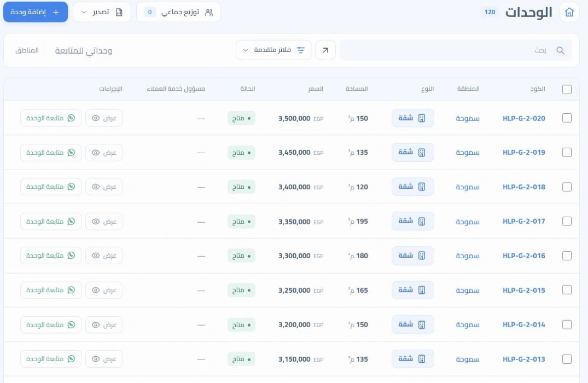
Task: Sort by the السعر column header
Action: tap(316, 89)
